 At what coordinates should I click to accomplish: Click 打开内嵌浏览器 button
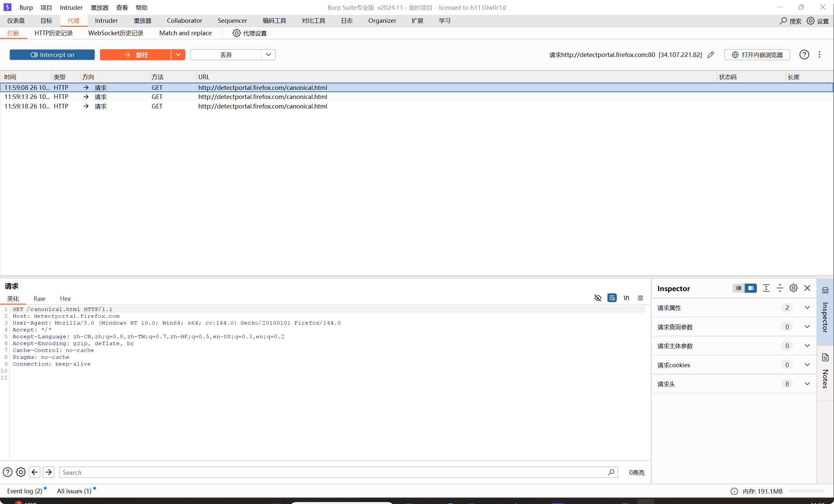(757, 54)
